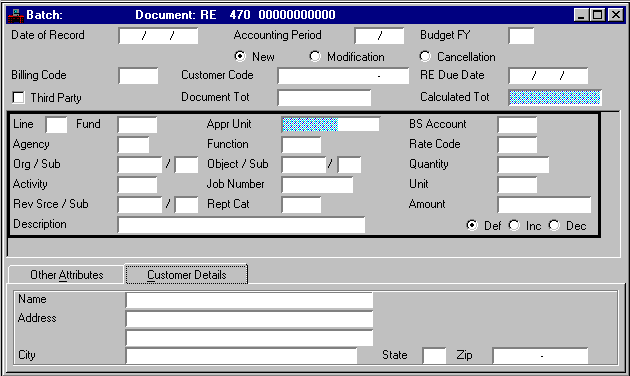Image resolution: width=630 pixels, height=376 pixels.
Task: Click the Org Sub field after slash
Action: [186, 165]
